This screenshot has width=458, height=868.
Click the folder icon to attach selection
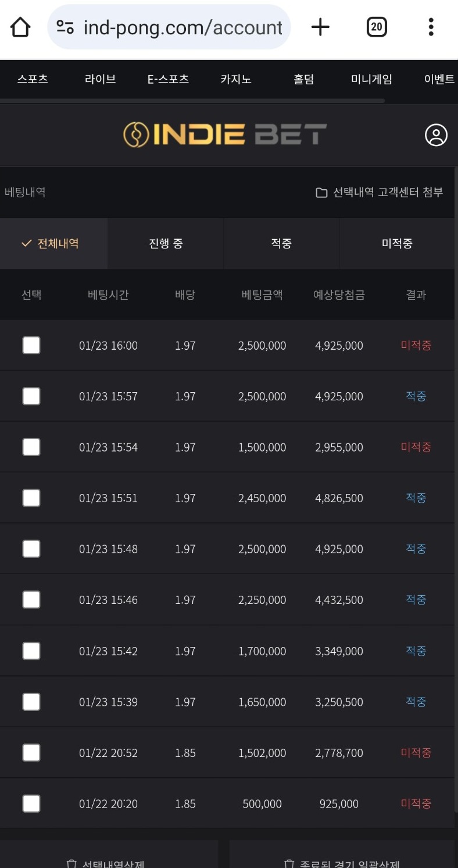click(321, 193)
